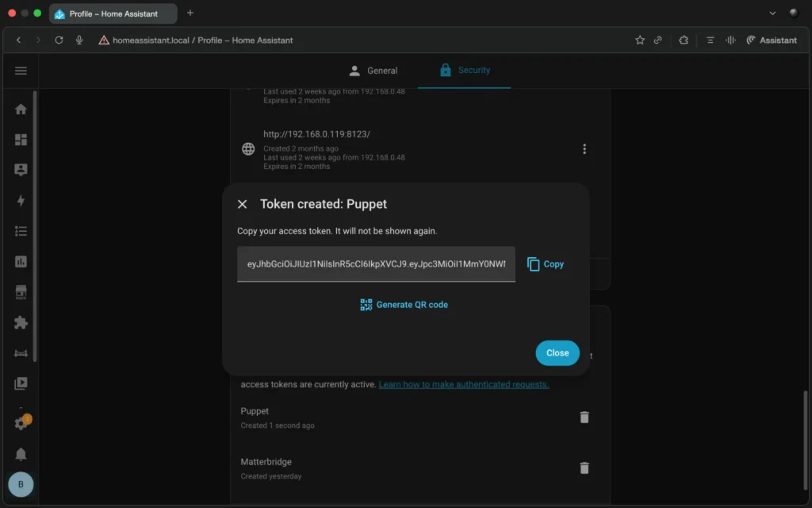This screenshot has height=508, width=812.
Task: Open the sidebar hamburger menu
Action: click(21, 71)
